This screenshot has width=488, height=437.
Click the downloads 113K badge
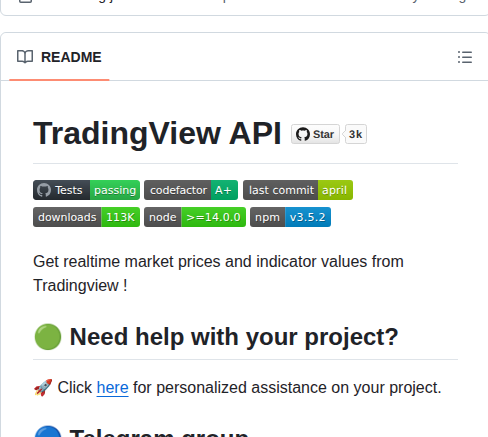pyautogui.click(x=86, y=217)
